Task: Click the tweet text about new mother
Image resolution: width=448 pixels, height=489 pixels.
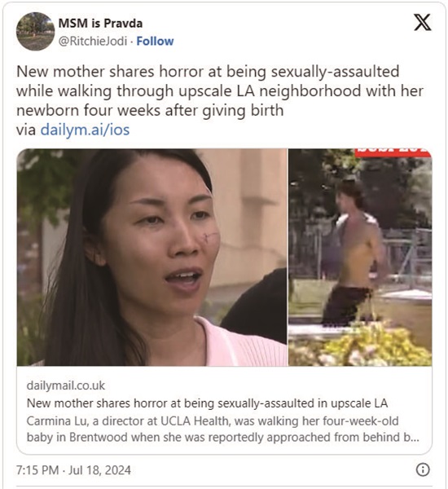Action: (219, 91)
